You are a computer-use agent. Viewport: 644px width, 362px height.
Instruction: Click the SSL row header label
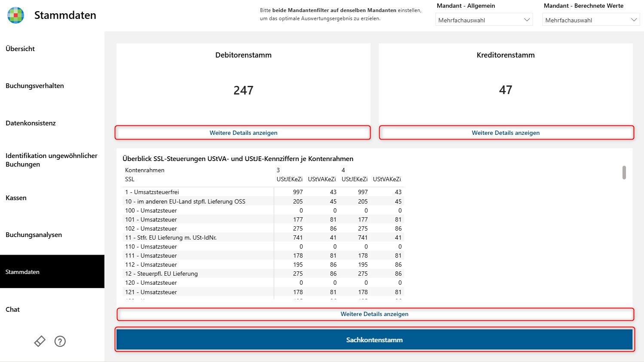tap(130, 179)
